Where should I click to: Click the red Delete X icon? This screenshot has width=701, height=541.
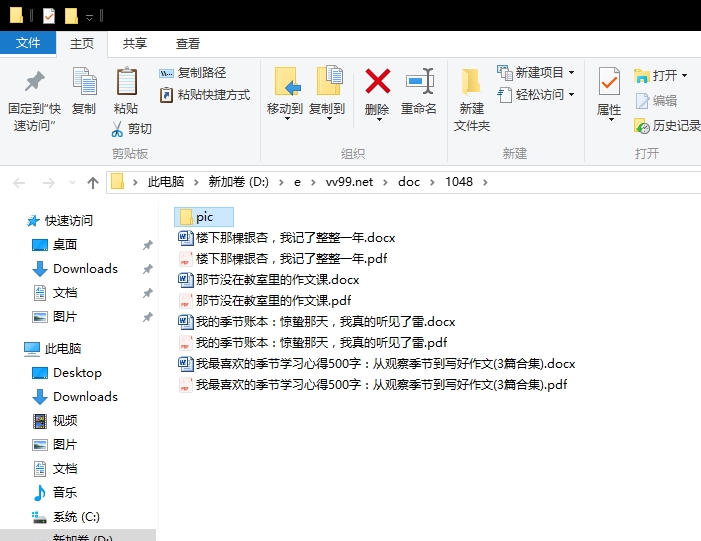(x=378, y=81)
